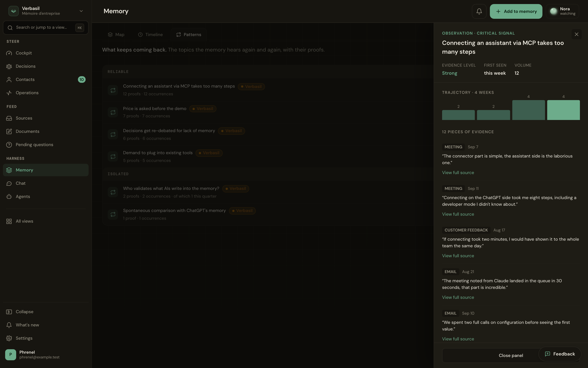Image resolution: width=588 pixels, height=368 pixels.
Task: Focus the Search or jump to a view field
Action: click(x=46, y=27)
